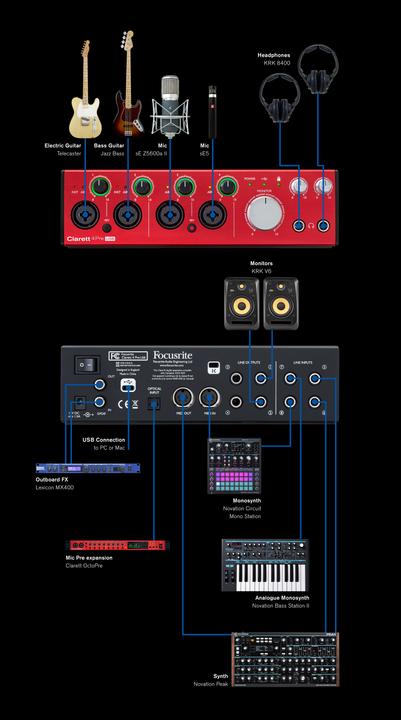
Task: Toggle the 48V button for inputs 1-2
Action: pos(107,227)
